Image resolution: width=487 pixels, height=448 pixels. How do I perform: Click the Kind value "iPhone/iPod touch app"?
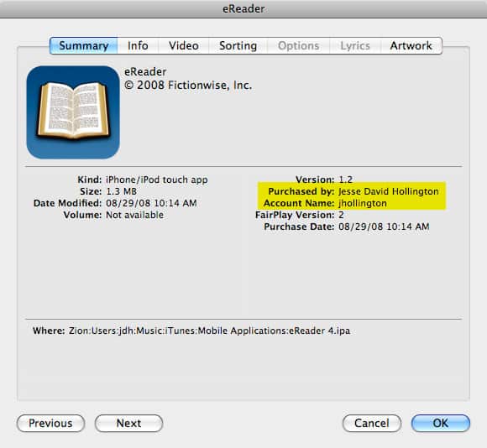[157, 180]
